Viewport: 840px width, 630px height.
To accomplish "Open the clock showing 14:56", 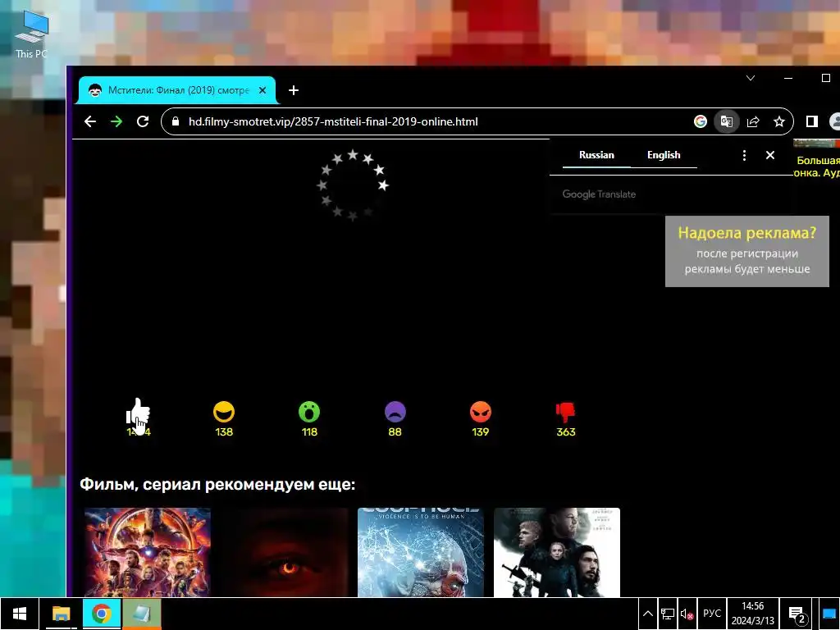I will (753, 614).
